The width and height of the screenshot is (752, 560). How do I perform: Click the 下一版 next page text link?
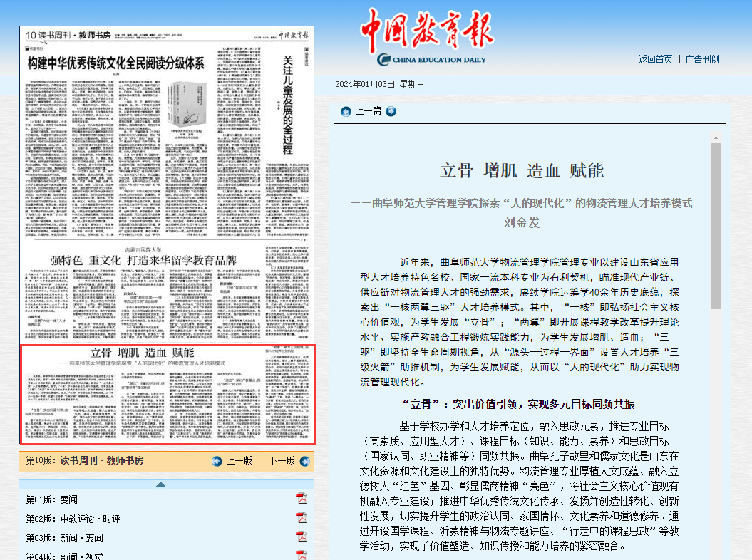tap(282, 461)
